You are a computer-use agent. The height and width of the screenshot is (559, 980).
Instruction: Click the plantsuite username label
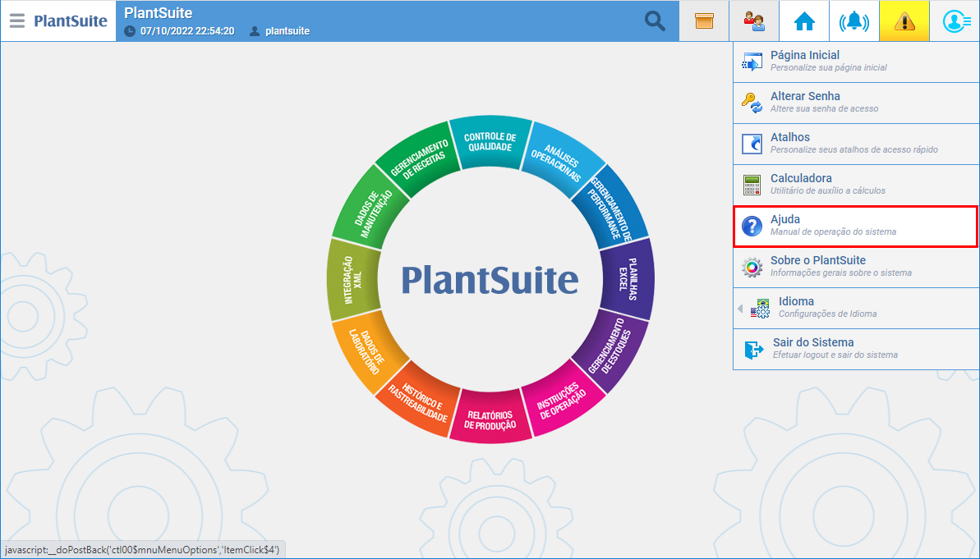point(288,30)
